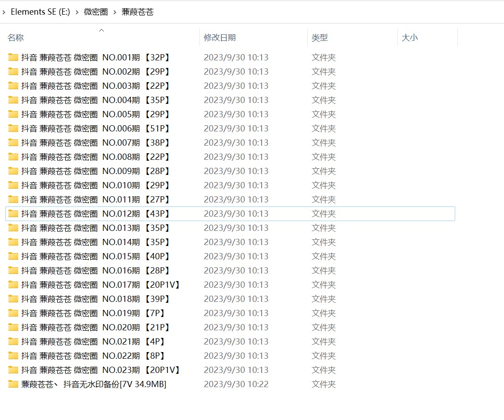Click the sort arrow above 名称 column
The height and width of the screenshot is (420, 504).
coord(101,30)
